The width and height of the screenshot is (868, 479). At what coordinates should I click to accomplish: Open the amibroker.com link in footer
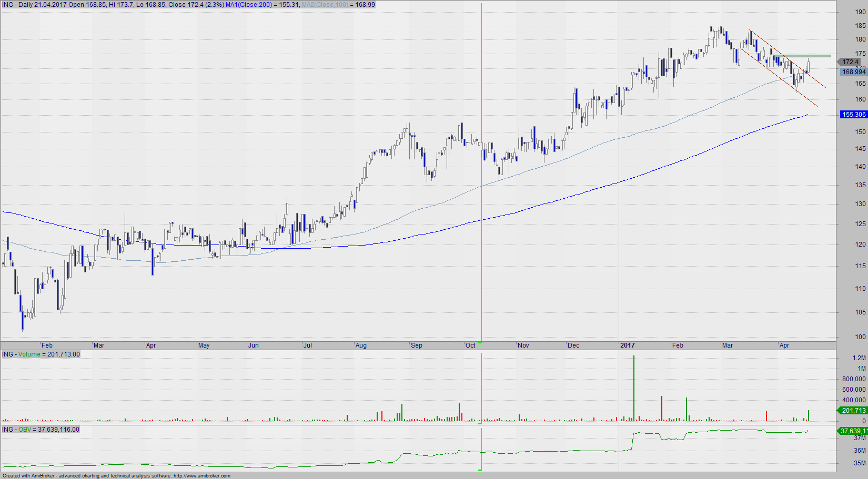click(201, 476)
